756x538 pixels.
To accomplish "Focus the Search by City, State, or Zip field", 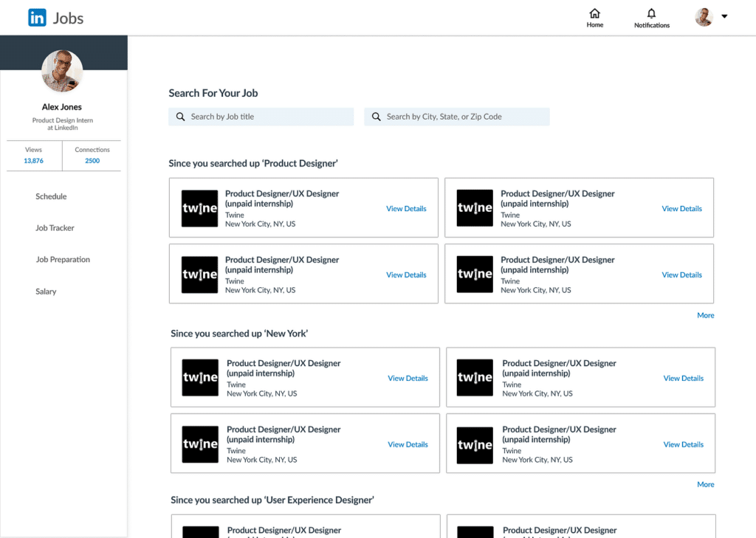I will click(x=456, y=117).
